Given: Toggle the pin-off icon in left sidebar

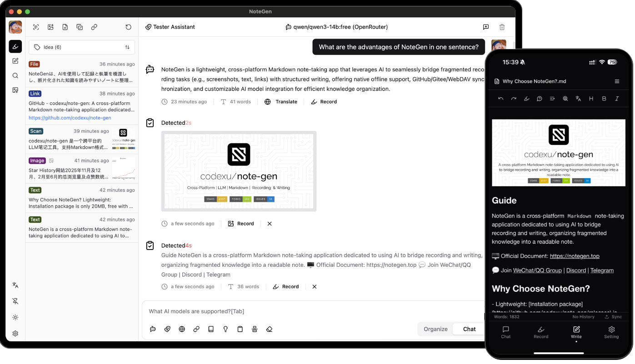Looking at the screenshot, I should tap(15, 301).
